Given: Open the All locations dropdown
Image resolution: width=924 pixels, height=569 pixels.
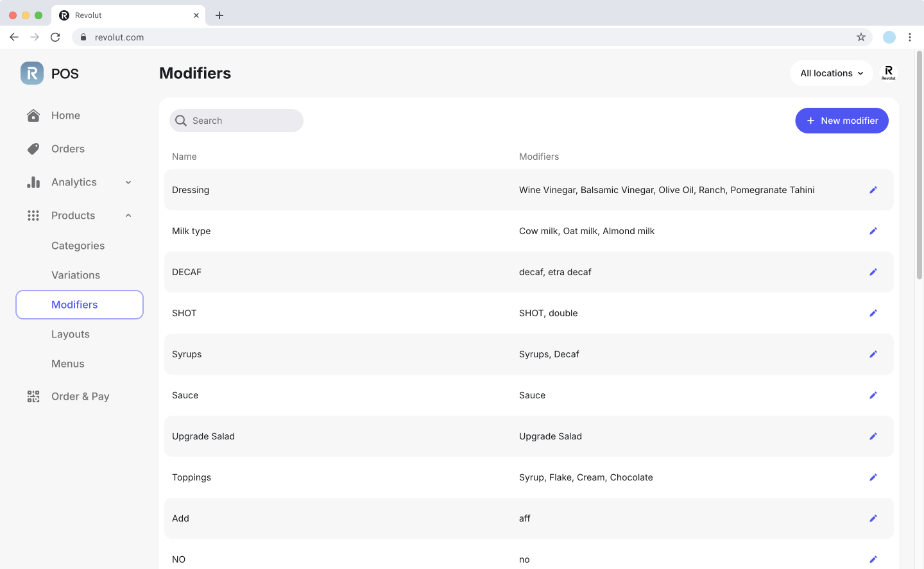Looking at the screenshot, I should click(x=831, y=73).
